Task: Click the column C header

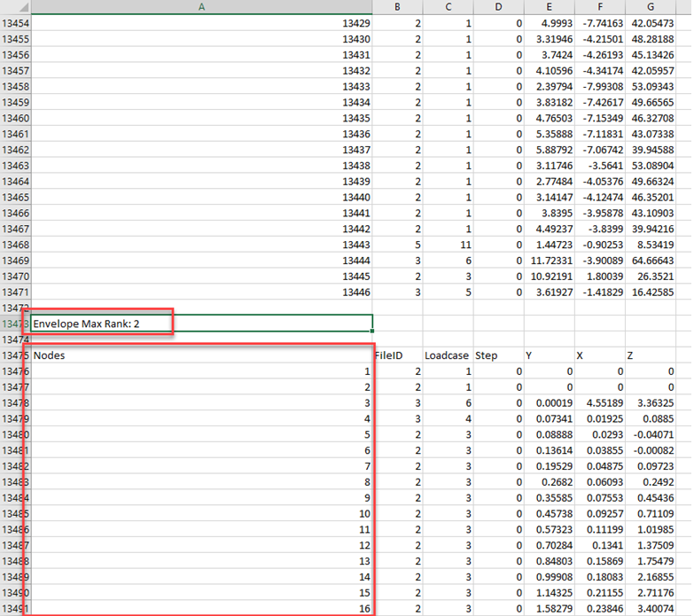Action: (448, 7)
